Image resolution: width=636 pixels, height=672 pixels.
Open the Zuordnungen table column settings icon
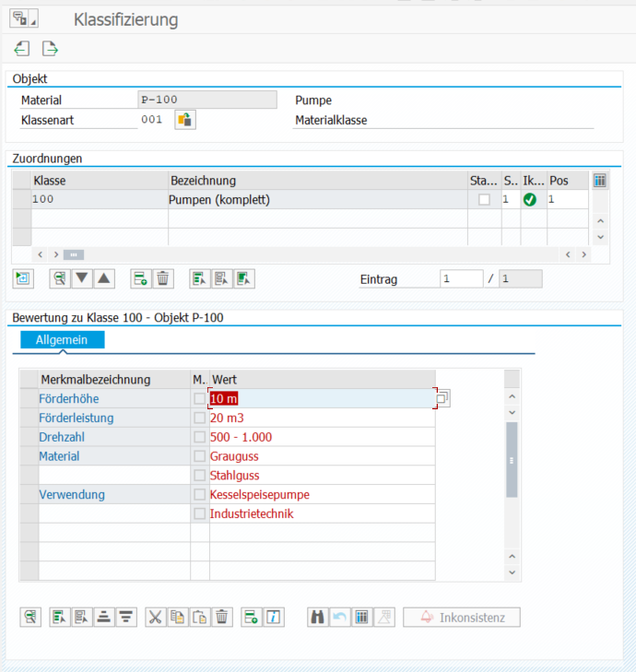point(599,181)
